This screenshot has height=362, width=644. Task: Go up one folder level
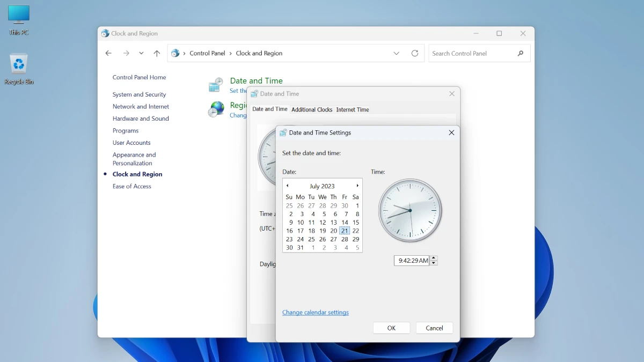[x=157, y=53]
